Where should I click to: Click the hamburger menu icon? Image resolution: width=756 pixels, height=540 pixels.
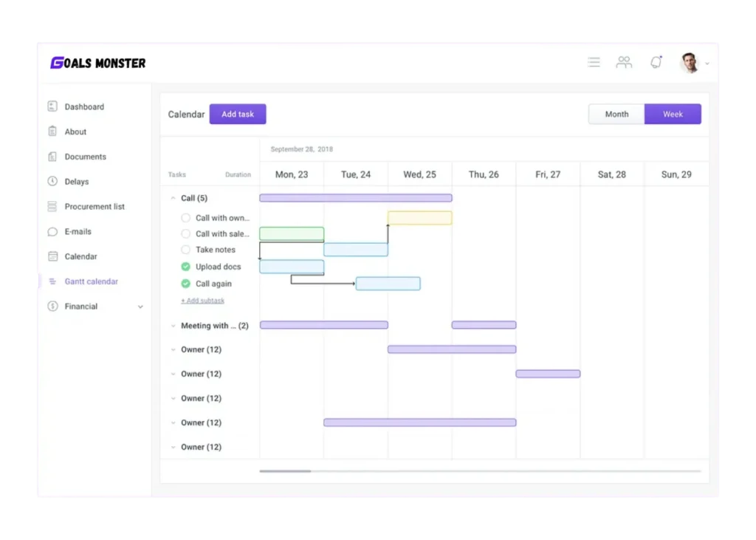pos(594,63)
